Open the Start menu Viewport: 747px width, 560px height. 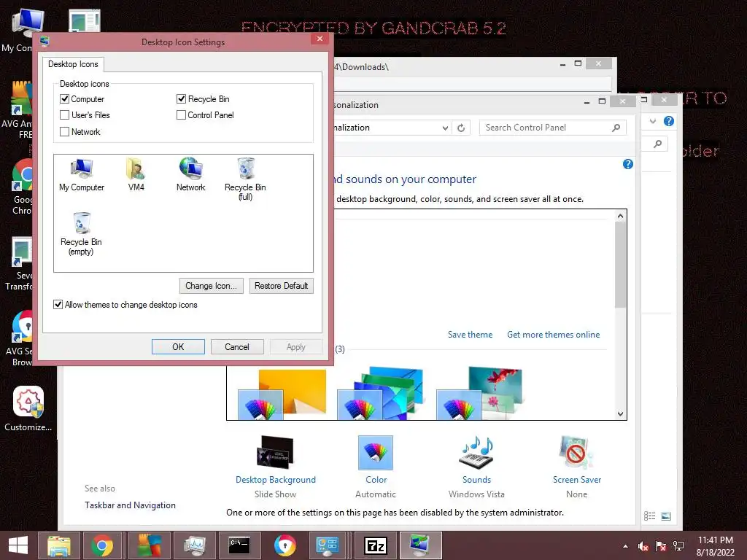point(18,545)
